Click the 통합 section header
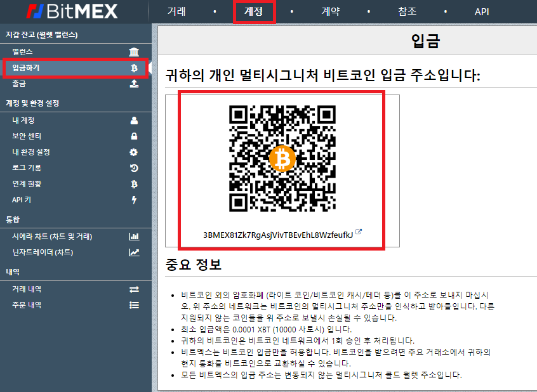 click(x=13, y=219)
